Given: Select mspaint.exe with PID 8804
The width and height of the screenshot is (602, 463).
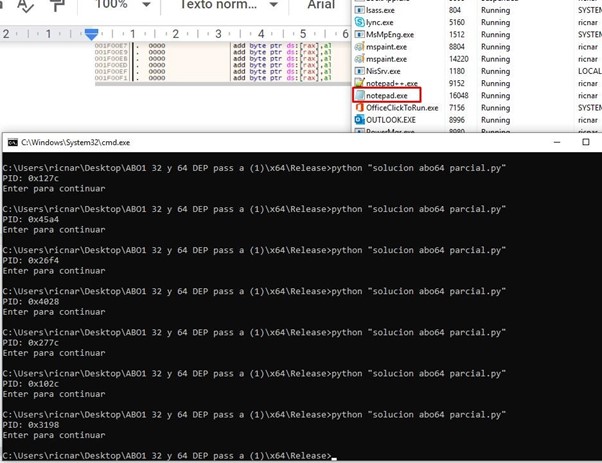Looking at the screenshot, I should (477, 47).
